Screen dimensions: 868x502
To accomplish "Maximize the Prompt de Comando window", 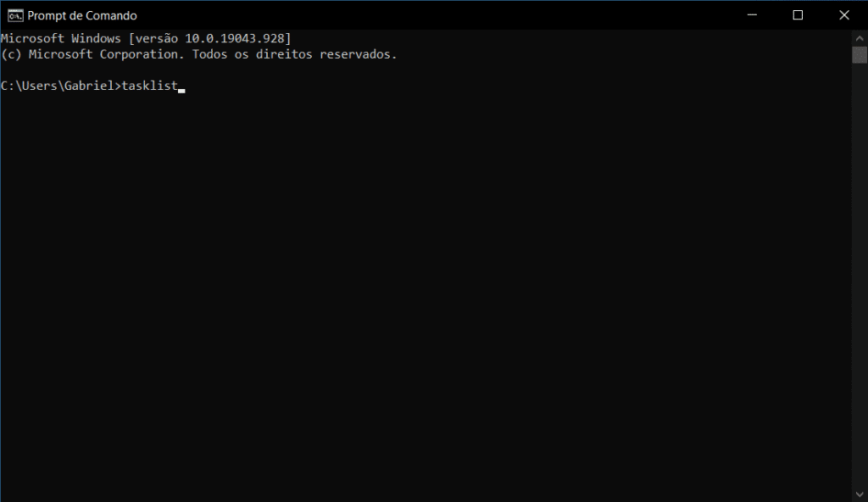I will (x=798, y=15).
